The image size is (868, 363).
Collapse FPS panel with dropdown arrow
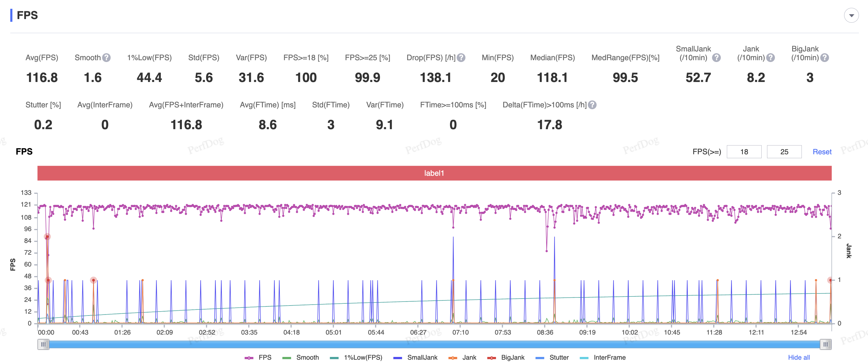coord(851,15)
